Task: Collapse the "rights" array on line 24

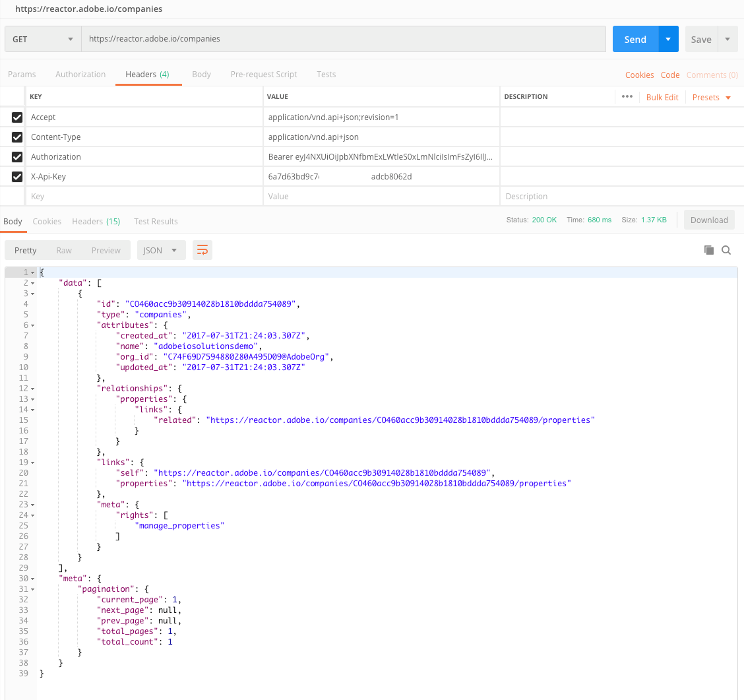Action: [33, 515]
